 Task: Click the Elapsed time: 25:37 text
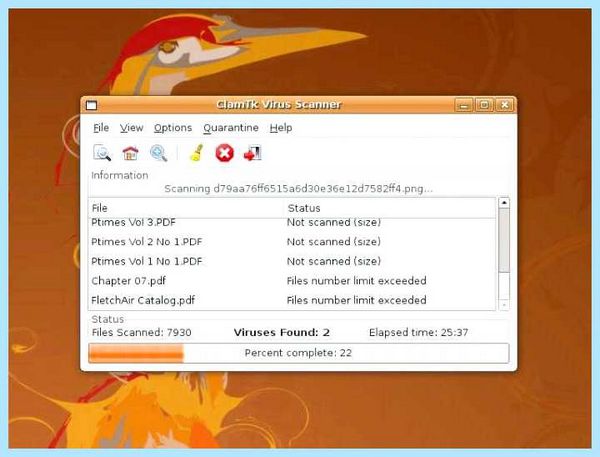(x=418, y=333)
